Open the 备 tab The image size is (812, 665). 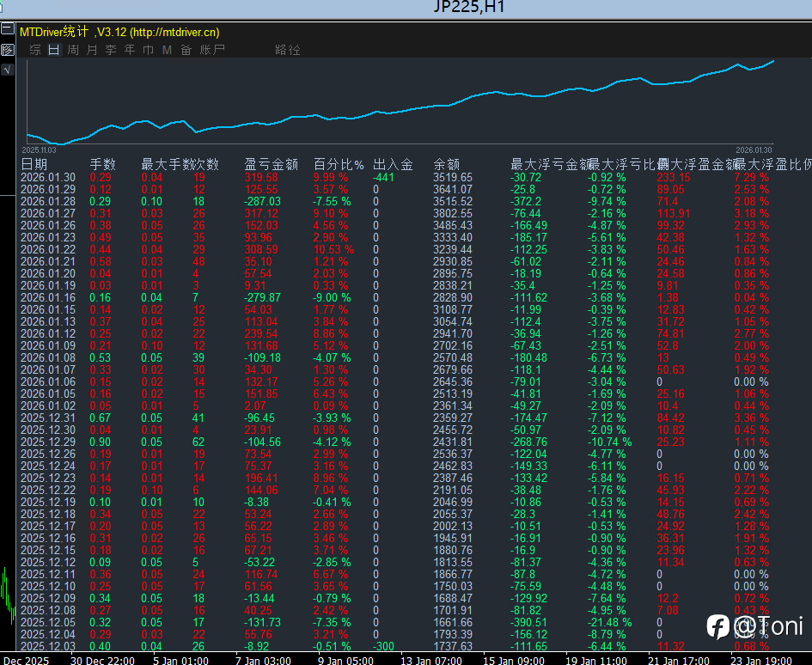click(x=186, y=50)
